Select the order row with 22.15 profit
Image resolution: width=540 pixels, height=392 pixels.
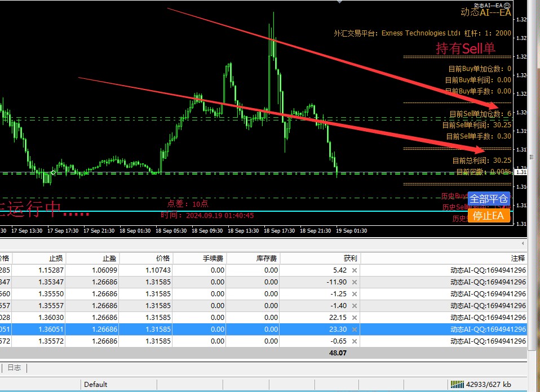point(225,318)
